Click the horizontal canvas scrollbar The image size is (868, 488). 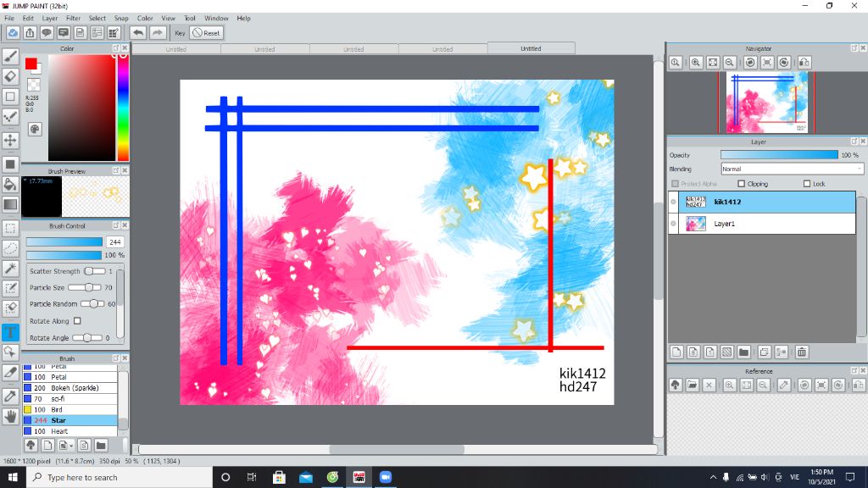397,449
